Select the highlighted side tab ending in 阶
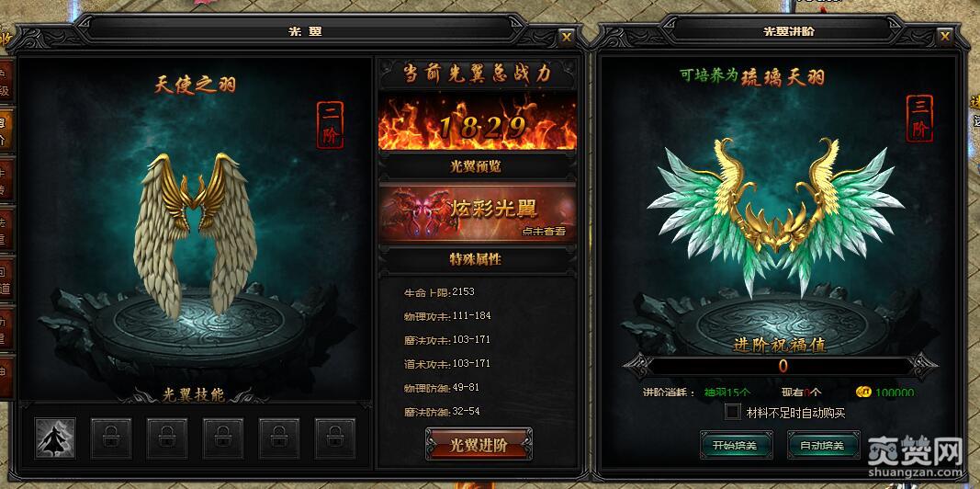 pos(5,129)
